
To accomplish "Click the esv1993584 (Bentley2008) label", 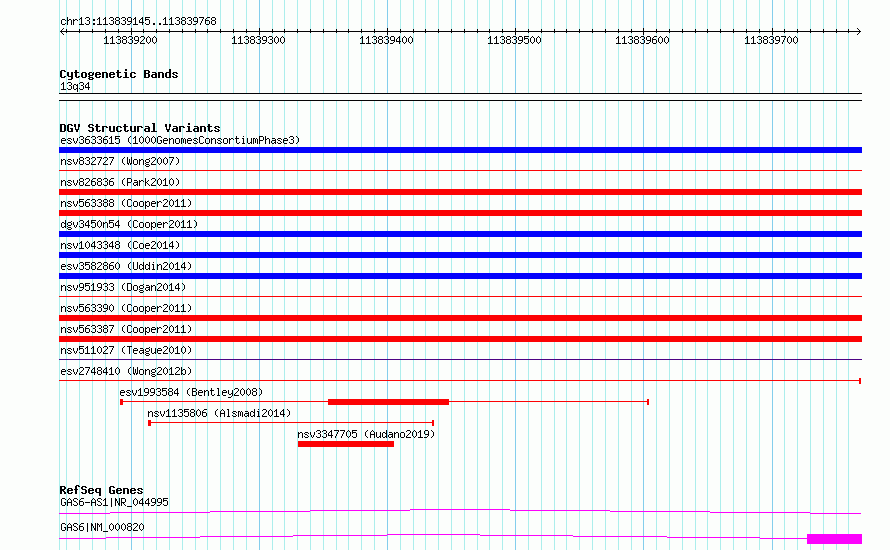I will [x=191, y=392].
